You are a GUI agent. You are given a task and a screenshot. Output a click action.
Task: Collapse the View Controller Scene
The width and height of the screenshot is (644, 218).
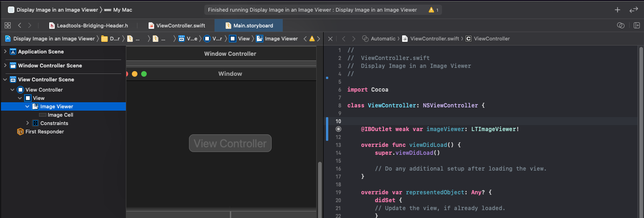tap(6, 79)
